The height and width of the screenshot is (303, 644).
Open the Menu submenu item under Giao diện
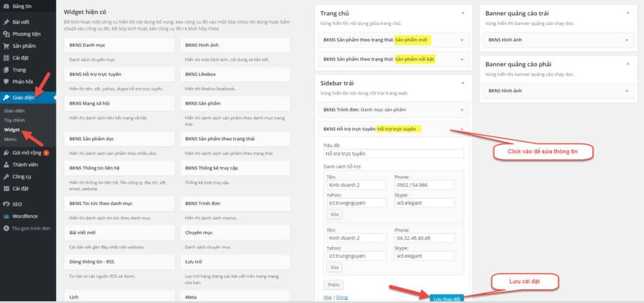click(x=11, y=138)
